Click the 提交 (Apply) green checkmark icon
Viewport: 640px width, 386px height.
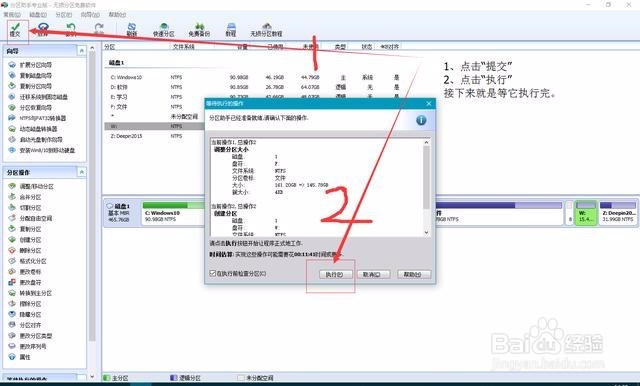[15, 27]
